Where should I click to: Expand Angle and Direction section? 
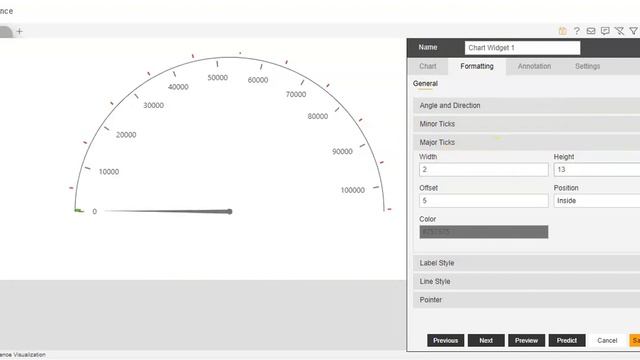coord(527,105)
